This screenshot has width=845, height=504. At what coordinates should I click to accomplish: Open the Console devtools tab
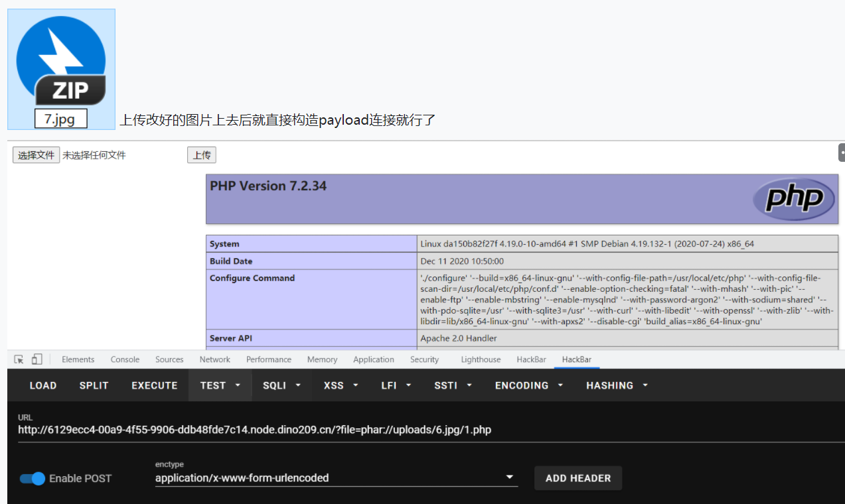(x=125, y=359)
